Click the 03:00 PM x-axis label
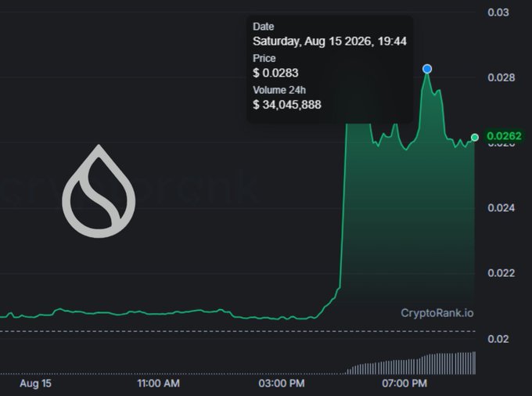The image size is (532, 396). coord(282,383)
